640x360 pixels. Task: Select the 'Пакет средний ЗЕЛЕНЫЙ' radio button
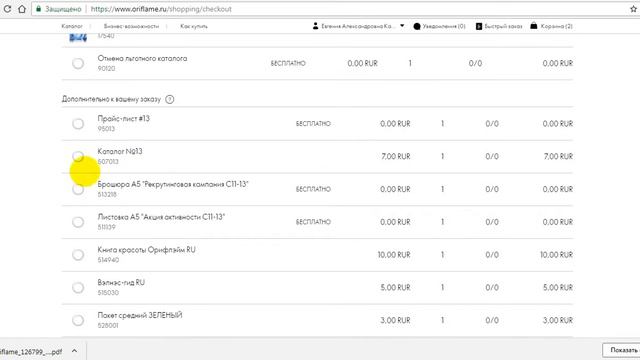(78, 320)
